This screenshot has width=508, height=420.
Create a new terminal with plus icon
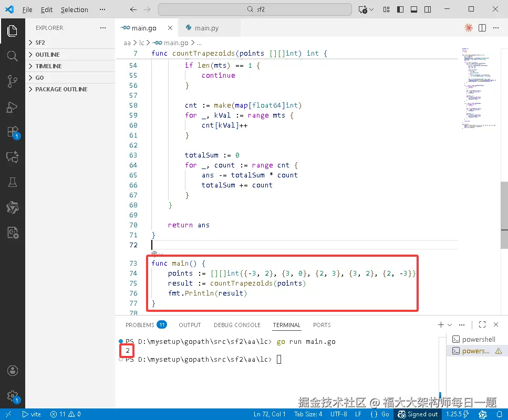441,324
